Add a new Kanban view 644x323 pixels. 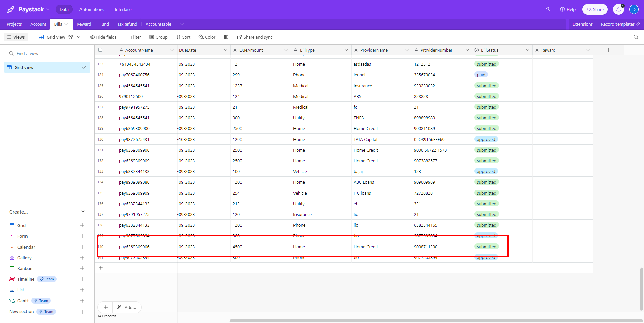tap(82, 268)
